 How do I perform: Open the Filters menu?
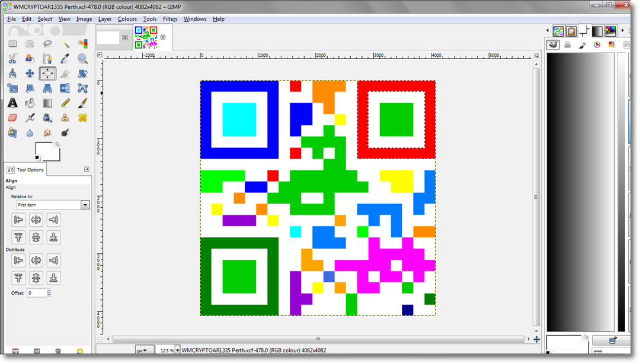(x=170, y=19)
